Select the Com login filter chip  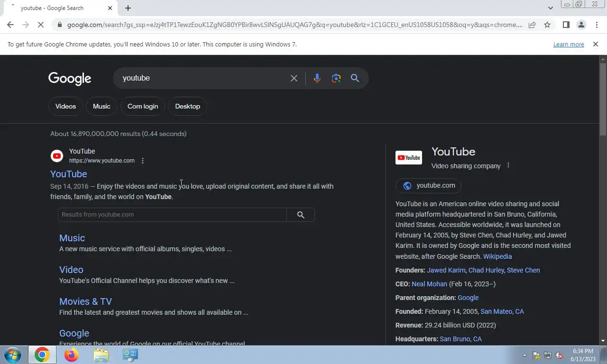tap(143, 106)
